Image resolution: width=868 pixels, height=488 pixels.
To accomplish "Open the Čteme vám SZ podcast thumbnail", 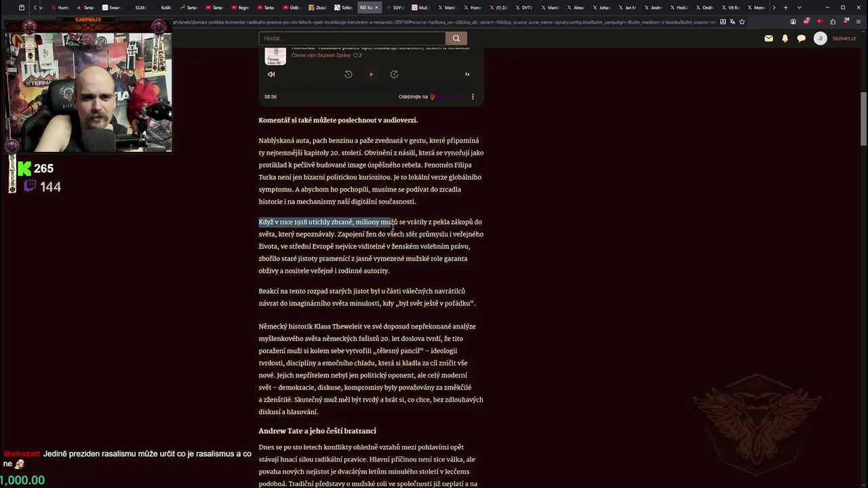I will click(275, 56).
